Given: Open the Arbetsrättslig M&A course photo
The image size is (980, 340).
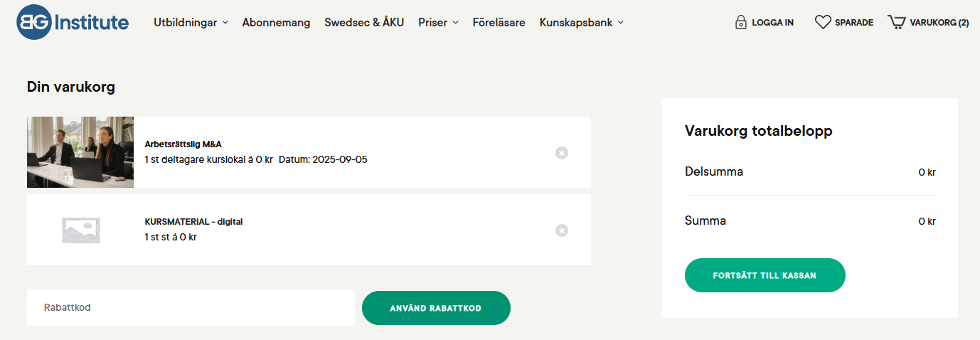Looking at the screenshot, I should pos(80,152).
